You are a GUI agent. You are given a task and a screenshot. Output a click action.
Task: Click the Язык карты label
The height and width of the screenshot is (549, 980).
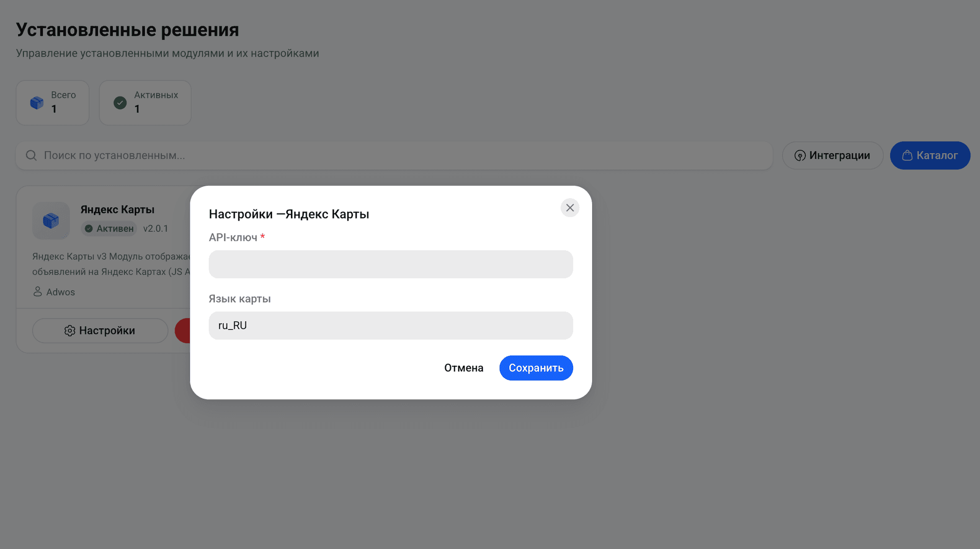coord(240,299)
